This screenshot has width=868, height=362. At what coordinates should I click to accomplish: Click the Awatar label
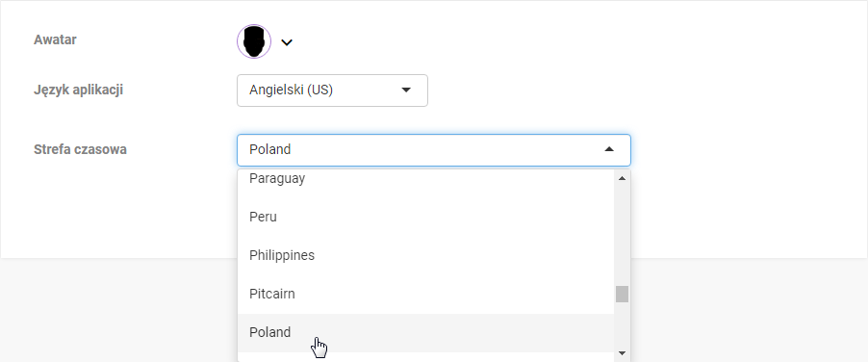click(55, 39)
